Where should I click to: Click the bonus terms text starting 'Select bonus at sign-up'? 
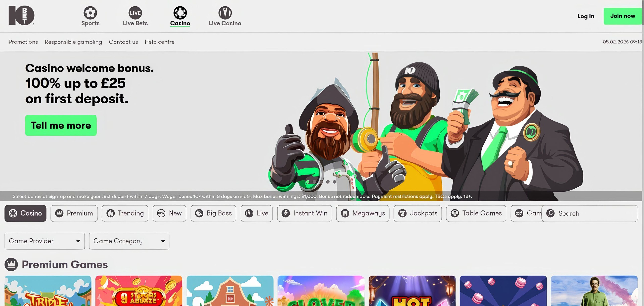tap(242, 196)
